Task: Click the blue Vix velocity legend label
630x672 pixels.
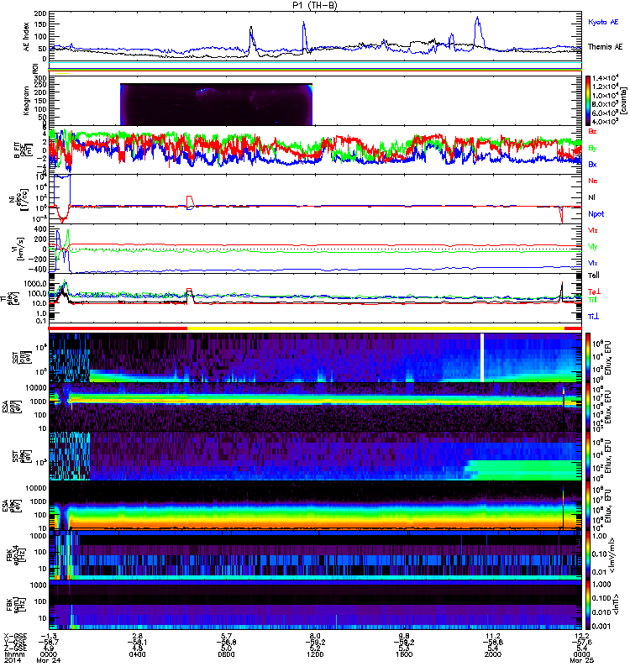Action: coord(592,263)
